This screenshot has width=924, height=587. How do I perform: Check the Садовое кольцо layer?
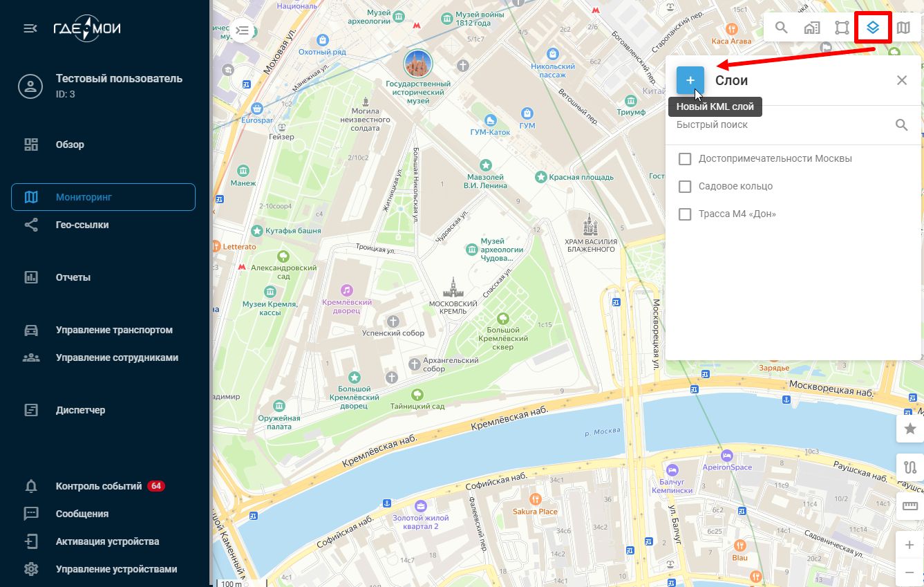tap(685, 187)
